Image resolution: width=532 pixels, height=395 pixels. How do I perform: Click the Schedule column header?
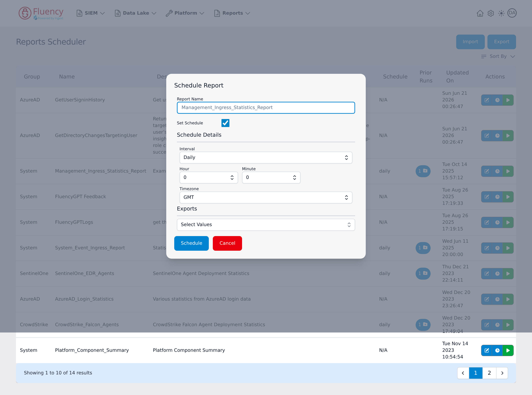[x=395, y=77]
